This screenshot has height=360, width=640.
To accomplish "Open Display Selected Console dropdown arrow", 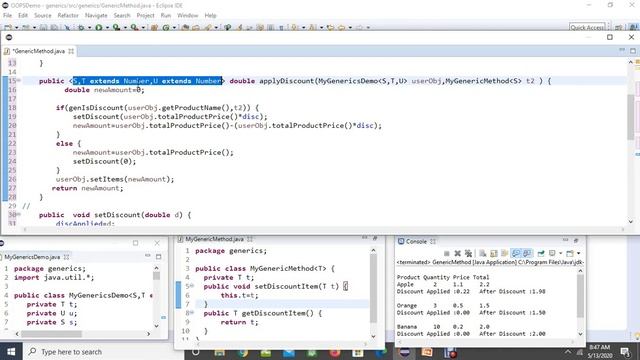I will 560,253.
